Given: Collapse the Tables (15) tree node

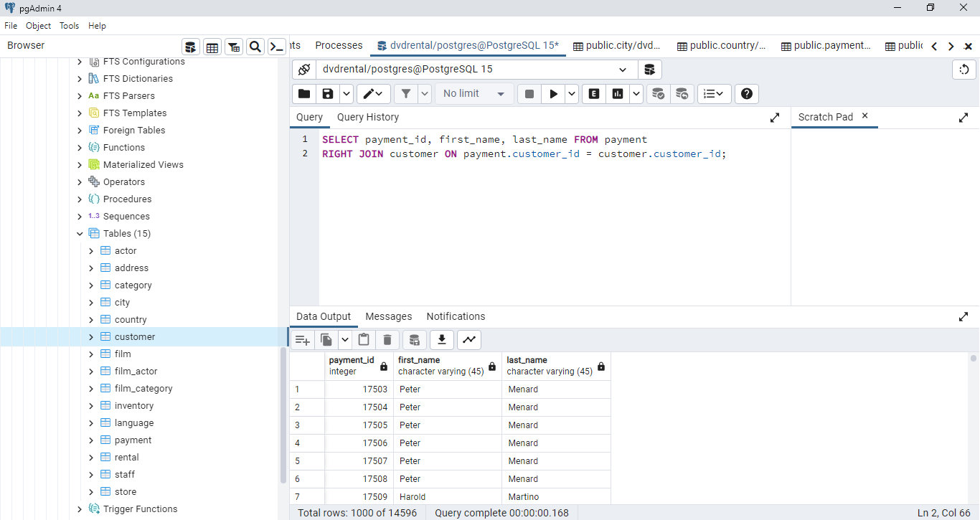Looking at the screenshot, I should 80,234.
